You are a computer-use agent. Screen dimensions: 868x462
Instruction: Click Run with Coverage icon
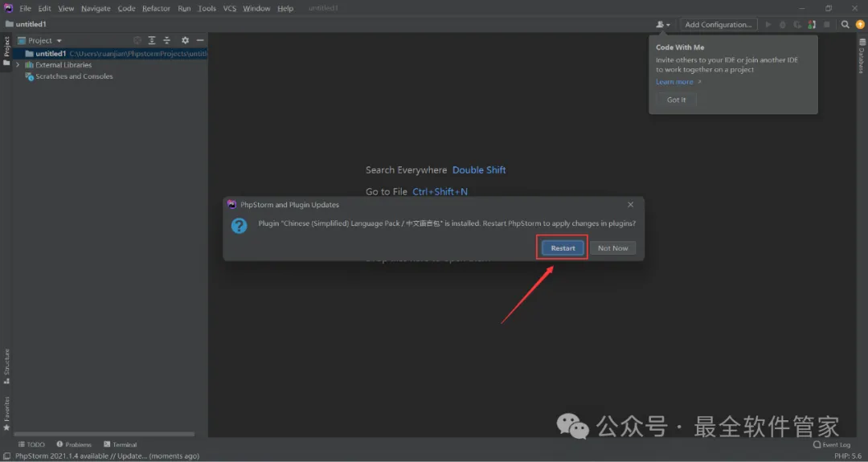coord(797,24)
